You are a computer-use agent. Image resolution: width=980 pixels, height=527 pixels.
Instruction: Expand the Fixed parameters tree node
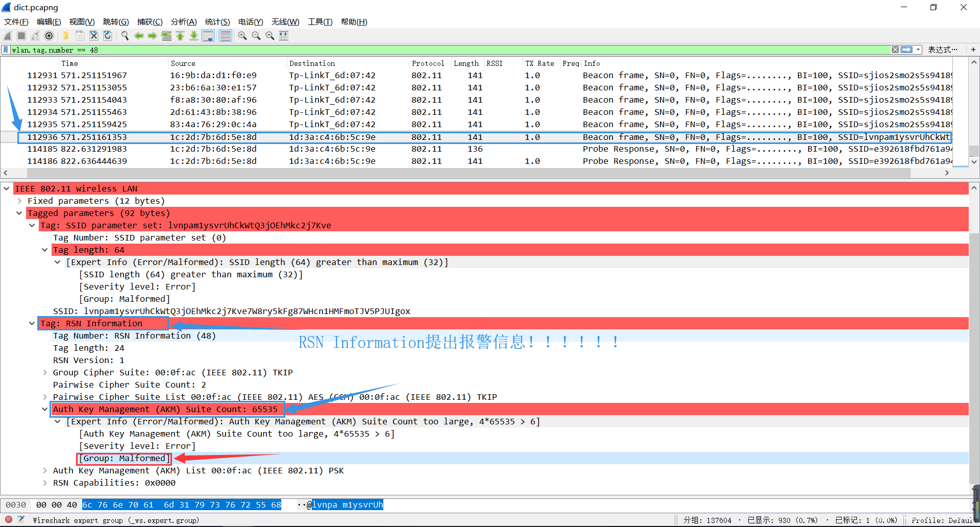(x=19, y=201)
